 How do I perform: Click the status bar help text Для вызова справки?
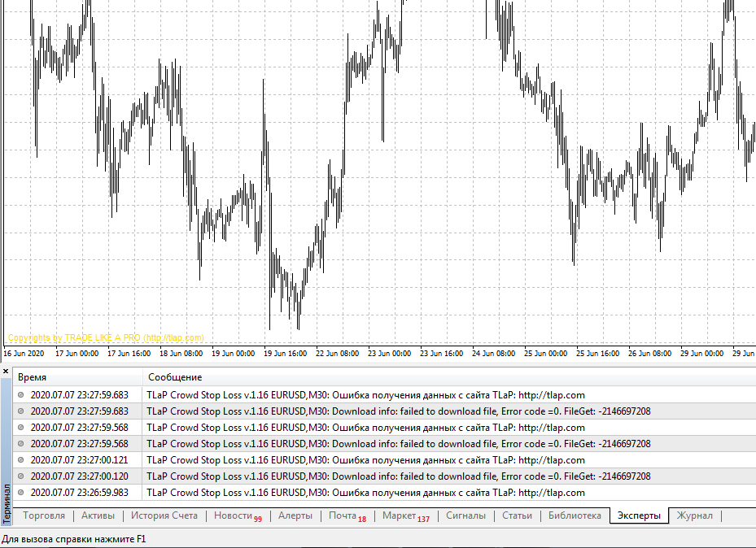click(74, 539)
